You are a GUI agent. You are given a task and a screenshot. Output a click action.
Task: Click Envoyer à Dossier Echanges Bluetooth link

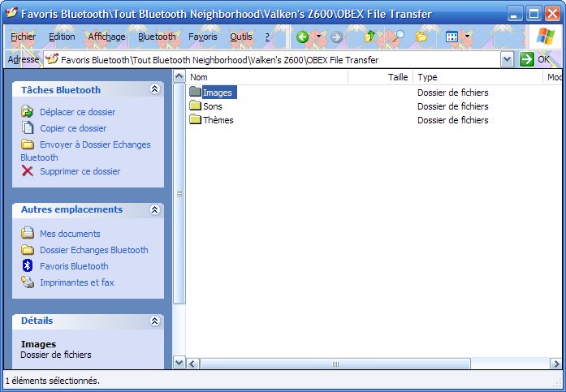(x=85, y=151)
